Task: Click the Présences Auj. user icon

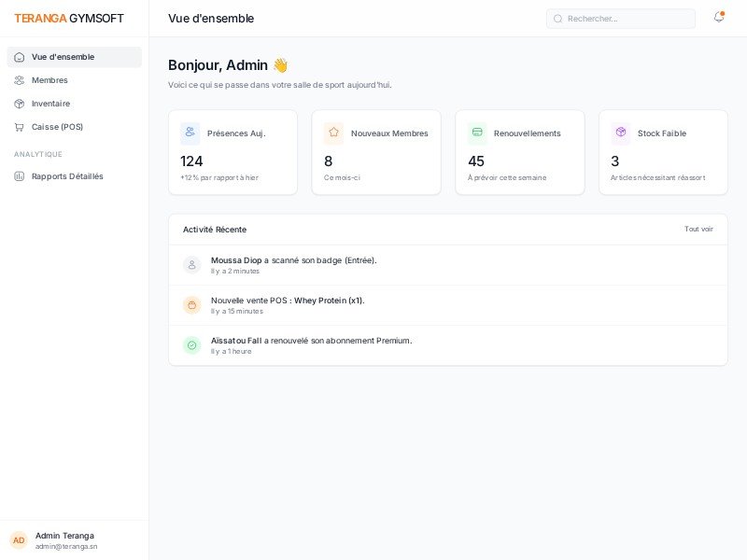Action: [190, 133]
